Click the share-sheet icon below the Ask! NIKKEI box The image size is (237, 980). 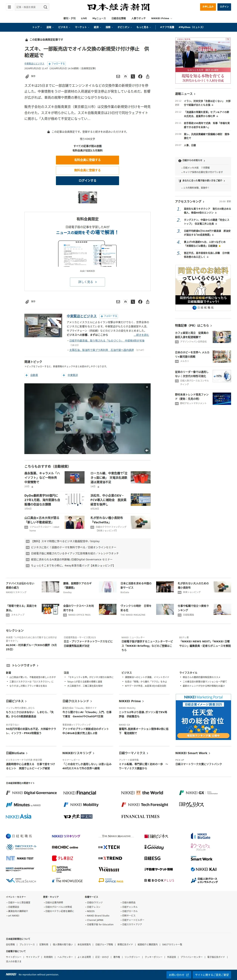pos(147,302)
